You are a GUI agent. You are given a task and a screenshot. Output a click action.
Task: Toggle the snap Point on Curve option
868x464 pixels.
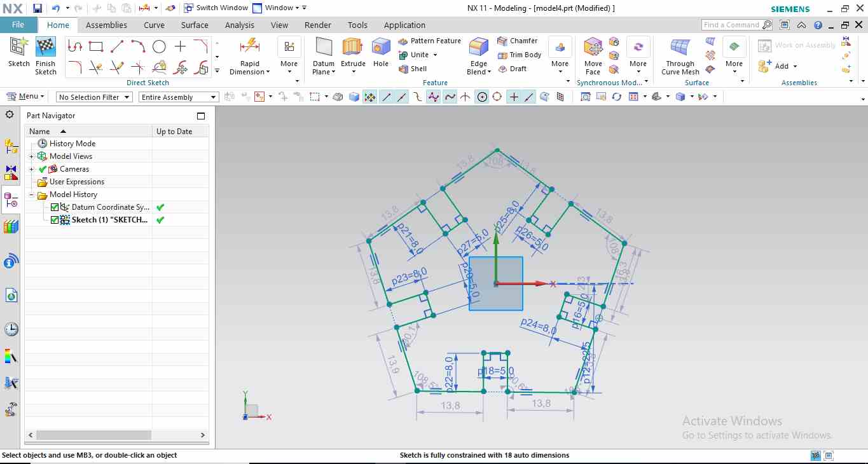[529, 97]
